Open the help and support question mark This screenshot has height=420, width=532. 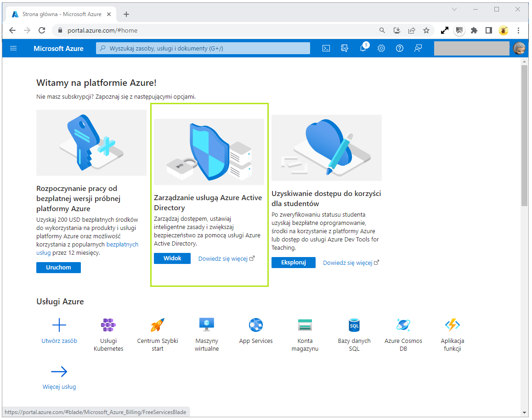(x=399, y=48)
